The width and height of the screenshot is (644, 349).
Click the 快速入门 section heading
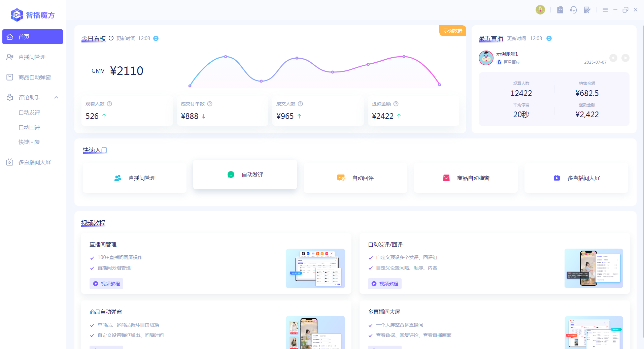click(95, 150)
